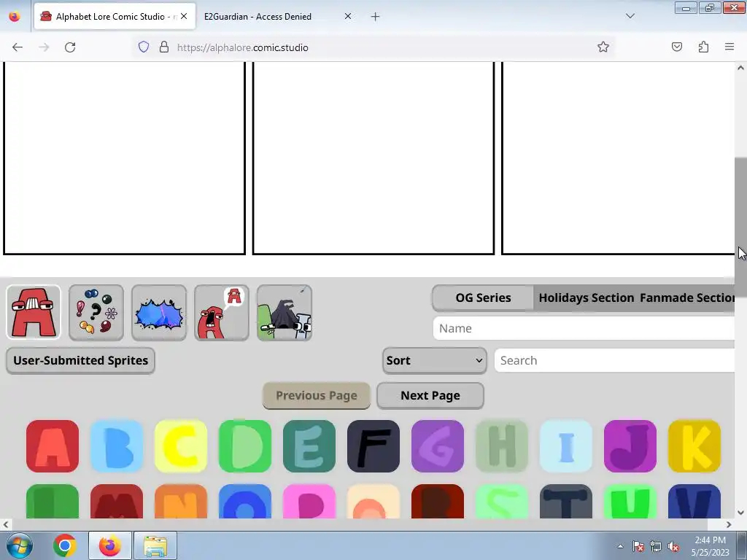747x560 pixels.
Task: Open the E2Guardian Access Denied browser tab
Action: pos(258,17)
